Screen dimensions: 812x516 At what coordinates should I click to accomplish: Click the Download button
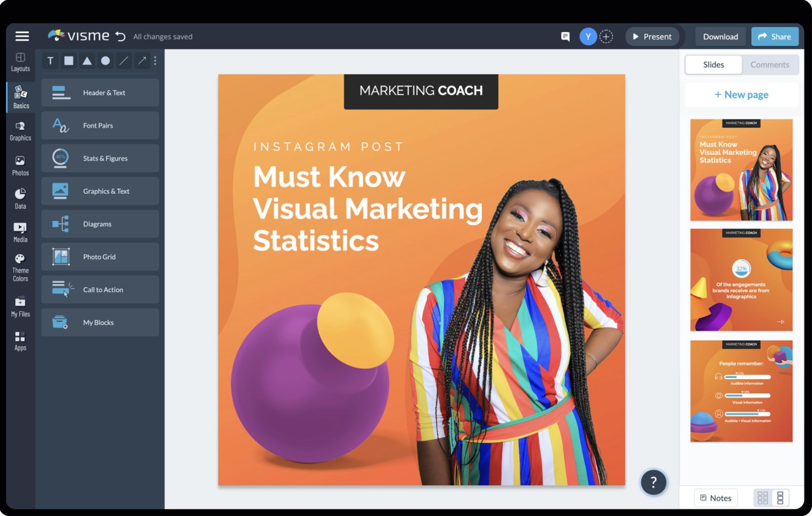pos(720,37)
